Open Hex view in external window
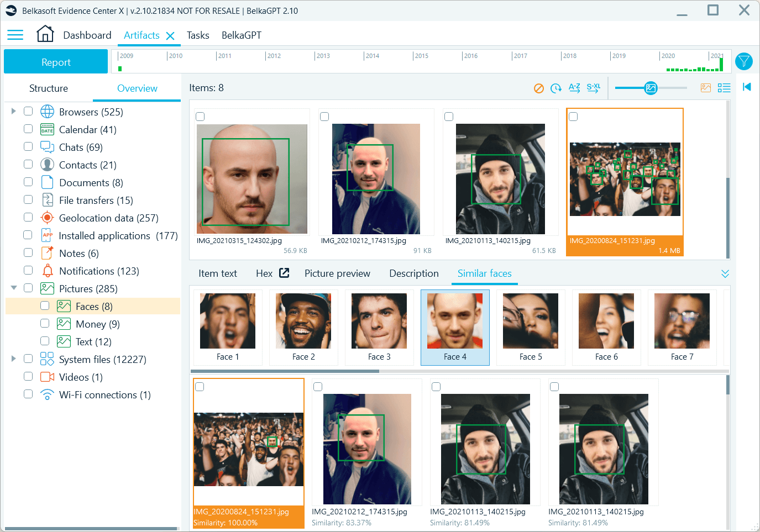Image resolution: width=760 pixels, height=532 pixels. click(284, 273)
